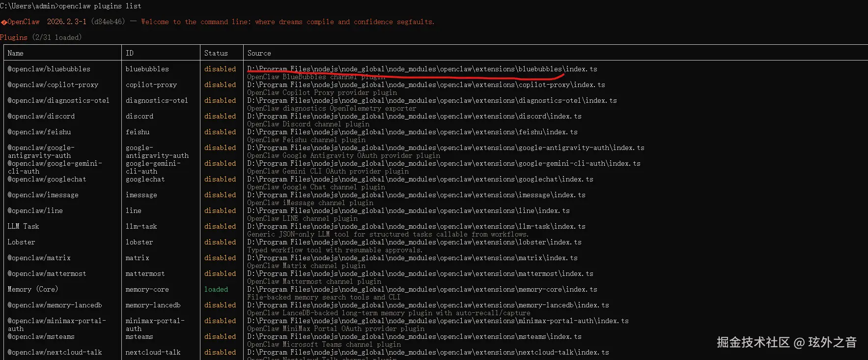
Task: Click the Name column header
Action: 16,53
